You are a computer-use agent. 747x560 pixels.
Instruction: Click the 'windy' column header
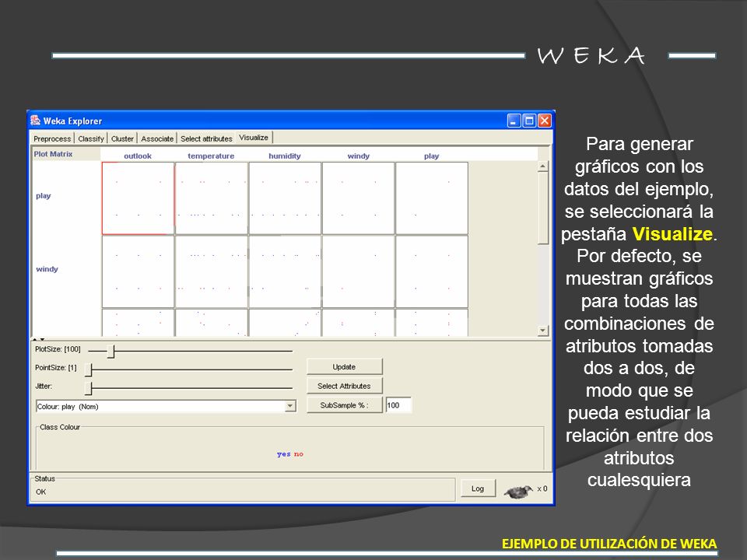pos(358,156)
